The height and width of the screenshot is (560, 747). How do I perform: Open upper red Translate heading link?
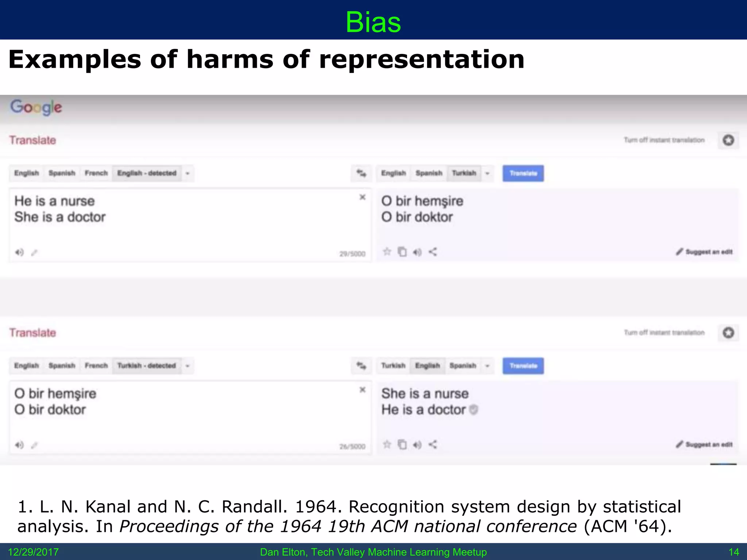coord(32,140)
